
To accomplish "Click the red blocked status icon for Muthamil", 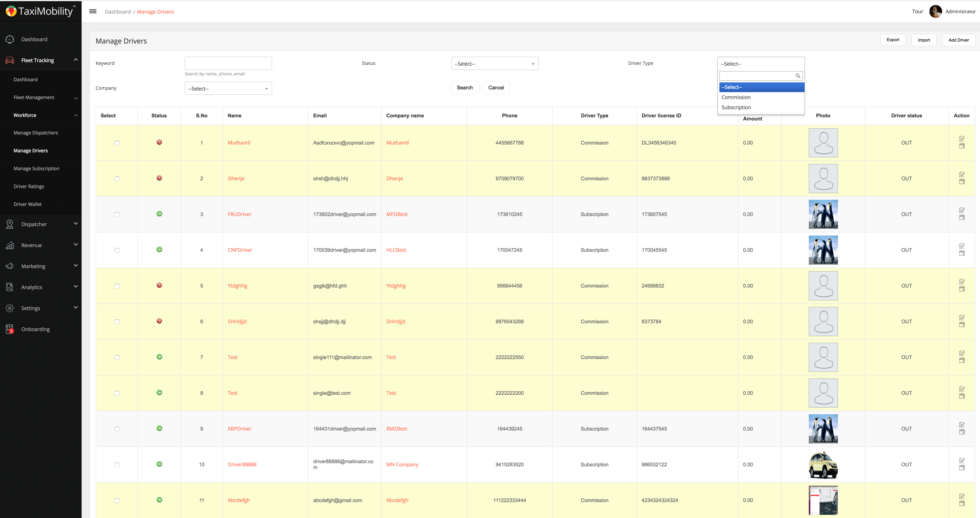I will tap(159, 142).
